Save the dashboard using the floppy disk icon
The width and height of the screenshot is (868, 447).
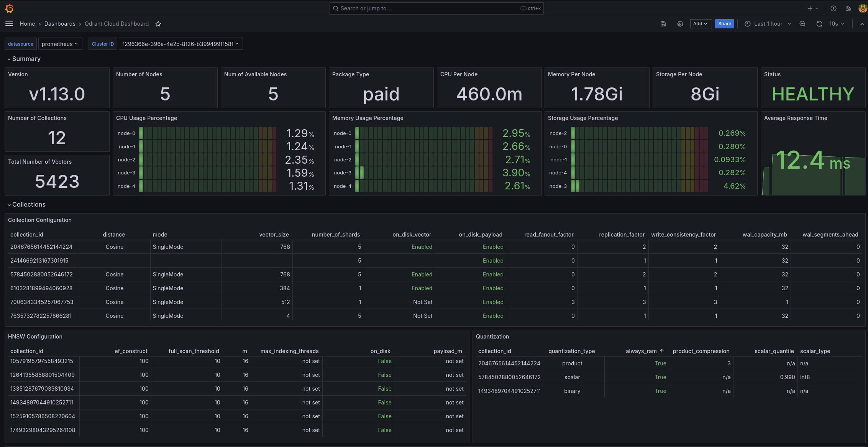(x=663, y=24)
